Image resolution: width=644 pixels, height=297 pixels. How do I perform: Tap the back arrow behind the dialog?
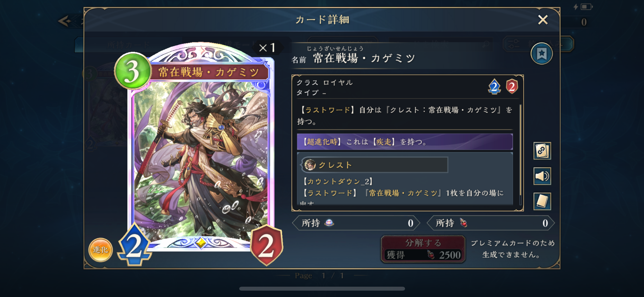click(65, 21)
